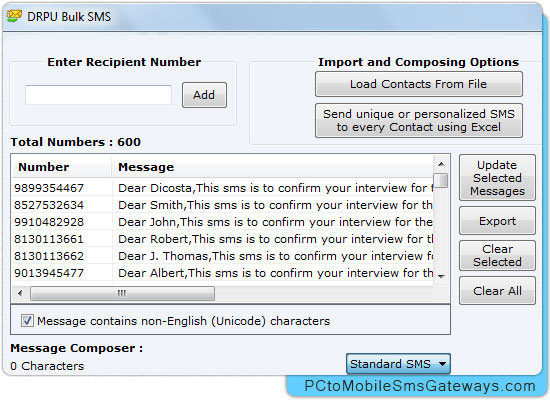Click the list's scroll down arrow
This screenshot has width=550, height=400.
coord(441,276)
